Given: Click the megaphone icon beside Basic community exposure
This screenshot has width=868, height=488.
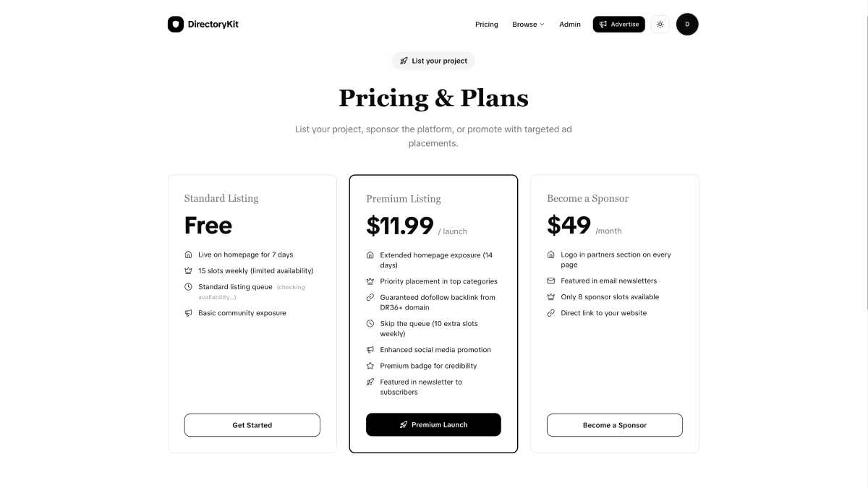Looking at the screenshot, I should pyautogui.click(x=189, y=313).
